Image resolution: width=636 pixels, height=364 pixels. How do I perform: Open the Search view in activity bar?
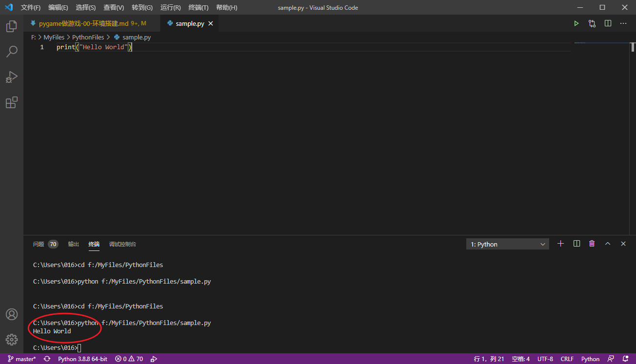tap(12, 51)
